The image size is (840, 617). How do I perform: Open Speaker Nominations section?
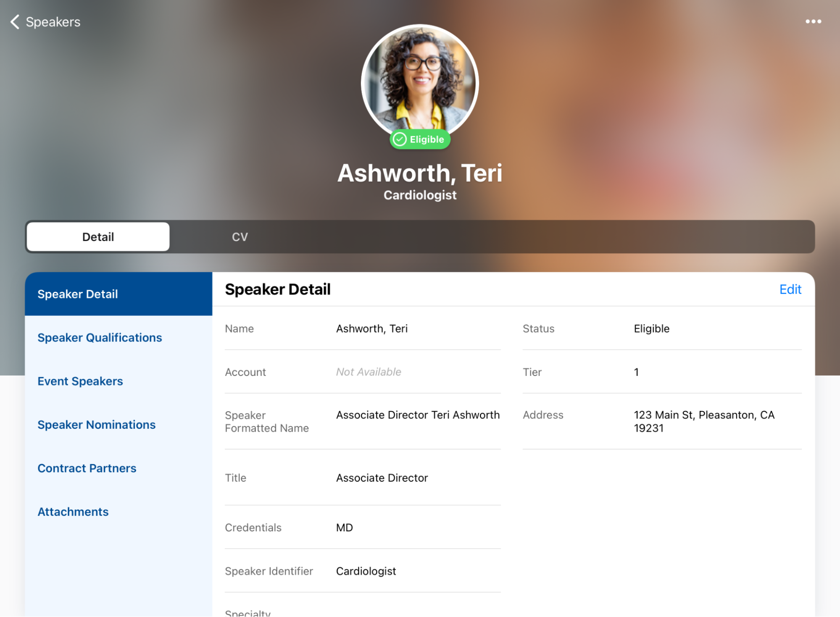tap(96, 425)
